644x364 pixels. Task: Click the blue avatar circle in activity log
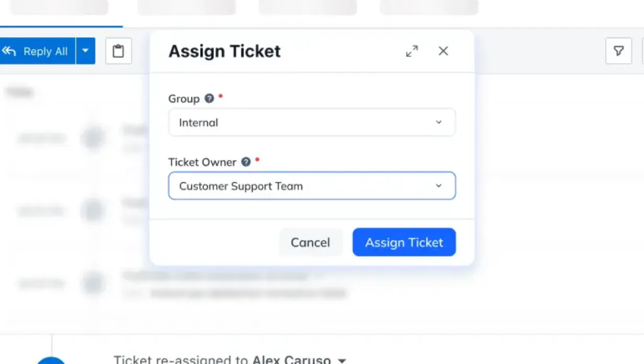pyautogui.click(x=51, y=360)
